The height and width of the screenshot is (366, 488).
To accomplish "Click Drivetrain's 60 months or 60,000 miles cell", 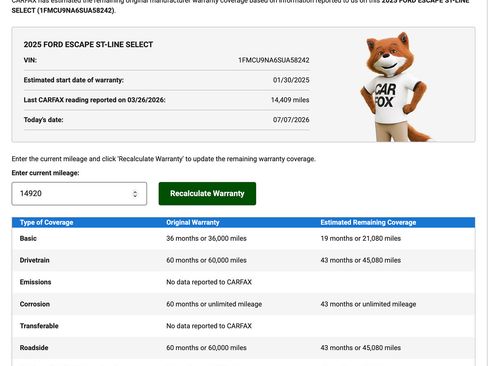I will (206, 260).
